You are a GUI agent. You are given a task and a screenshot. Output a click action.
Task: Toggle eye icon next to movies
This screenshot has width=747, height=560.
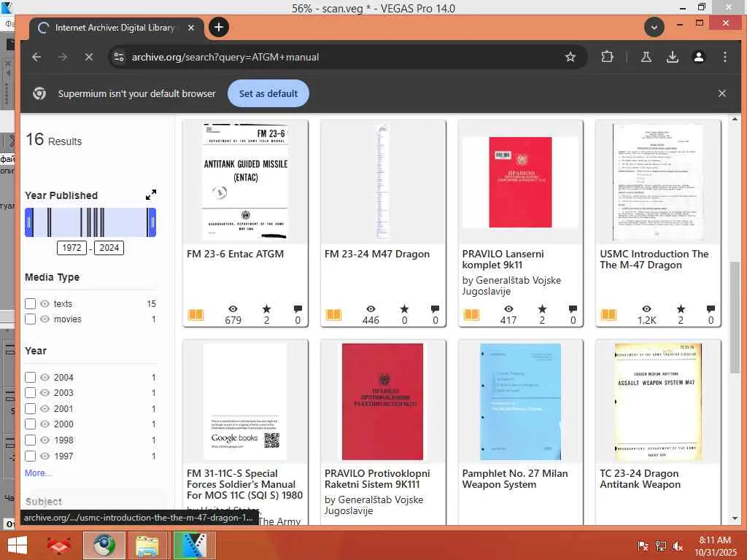pos(44,319)
